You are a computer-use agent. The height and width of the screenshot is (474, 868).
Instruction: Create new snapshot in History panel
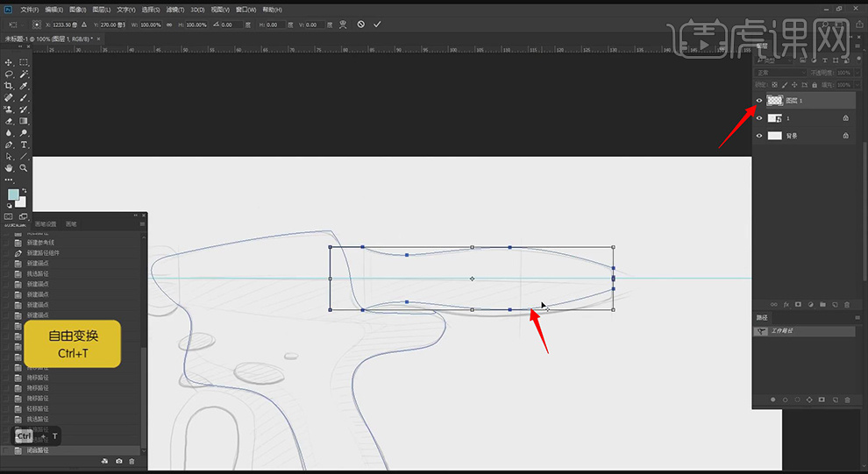[x=118, y=461]
